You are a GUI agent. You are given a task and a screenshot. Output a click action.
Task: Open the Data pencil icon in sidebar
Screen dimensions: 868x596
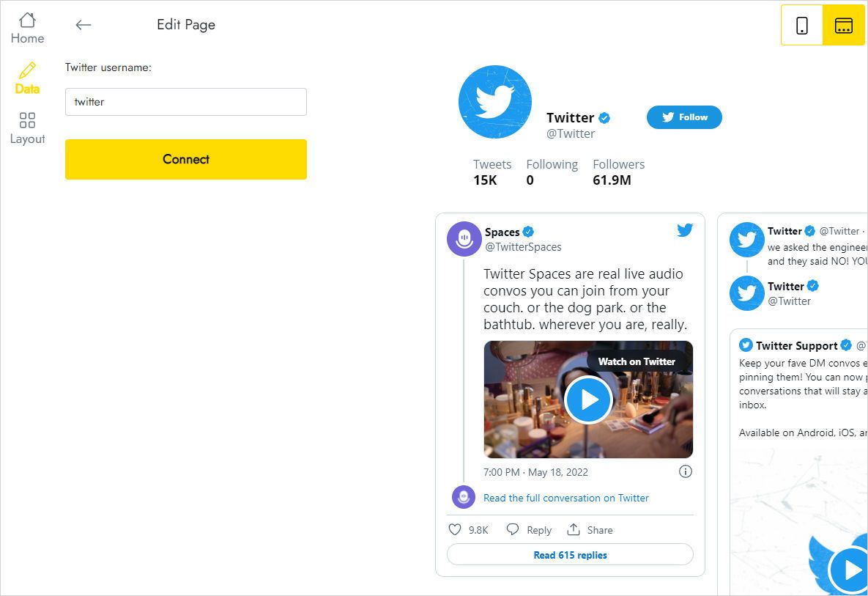coord(26,73)
